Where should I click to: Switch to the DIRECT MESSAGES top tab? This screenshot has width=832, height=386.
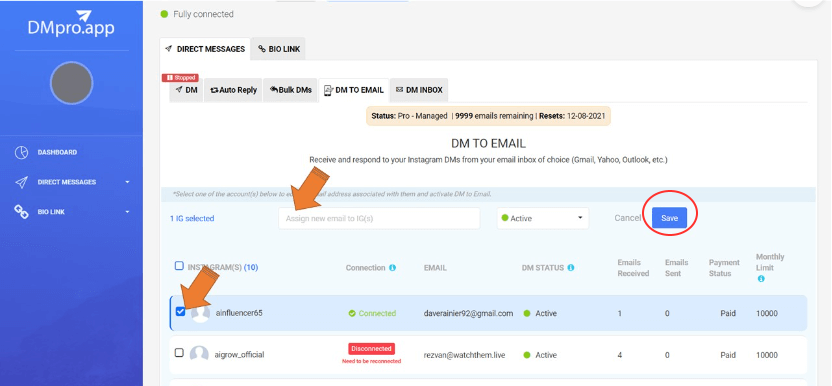[x=205, y=49]
